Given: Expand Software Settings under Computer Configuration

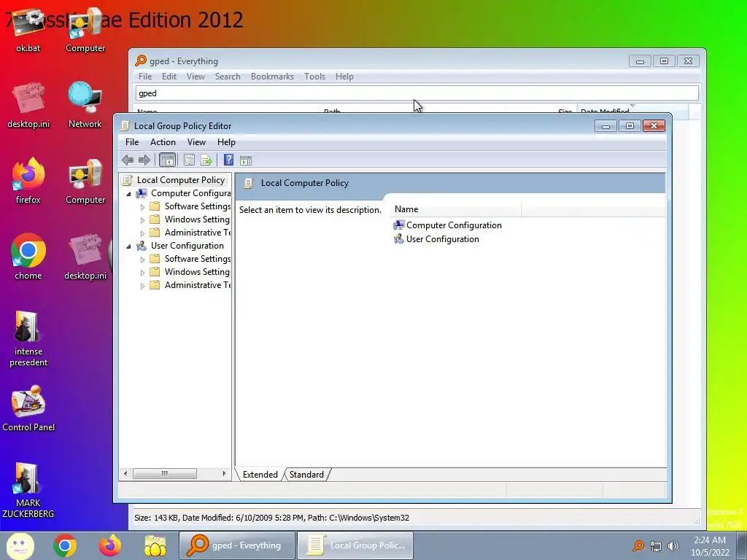Looking at the screenshot, I should pos(142,207).
